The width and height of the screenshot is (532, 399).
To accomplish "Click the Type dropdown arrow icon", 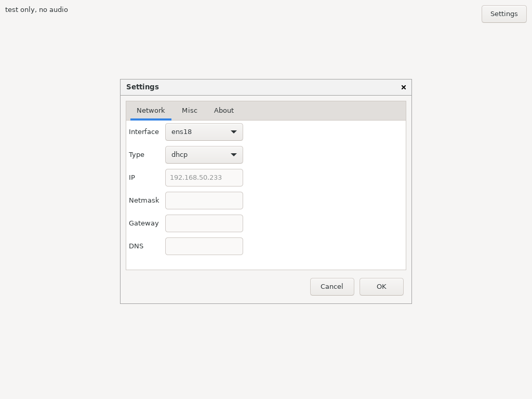I will 234,155.
